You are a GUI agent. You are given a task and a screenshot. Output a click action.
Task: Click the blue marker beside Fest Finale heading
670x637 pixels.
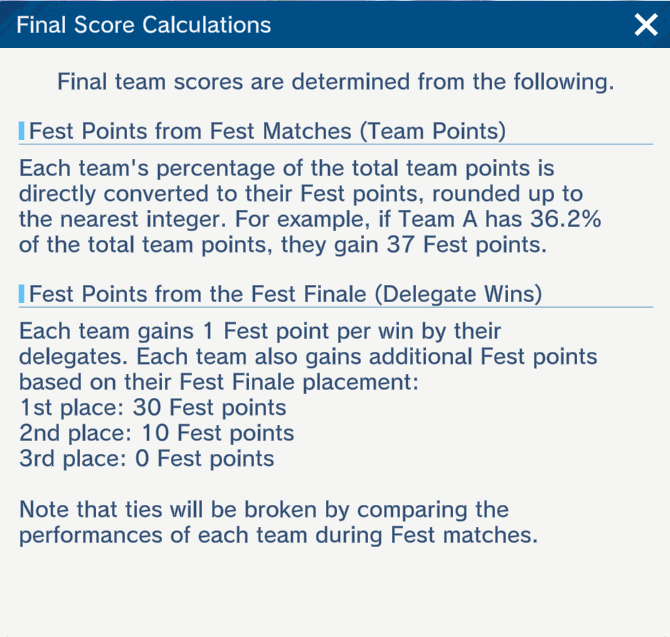[22, 294]
